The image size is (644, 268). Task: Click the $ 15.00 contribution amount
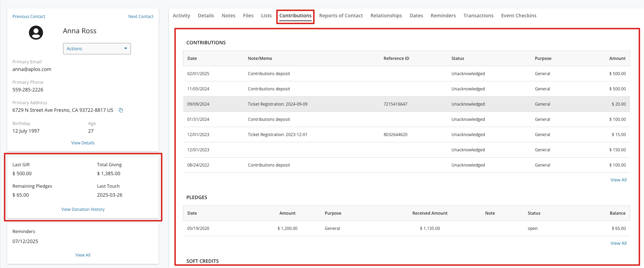point(619,135)
